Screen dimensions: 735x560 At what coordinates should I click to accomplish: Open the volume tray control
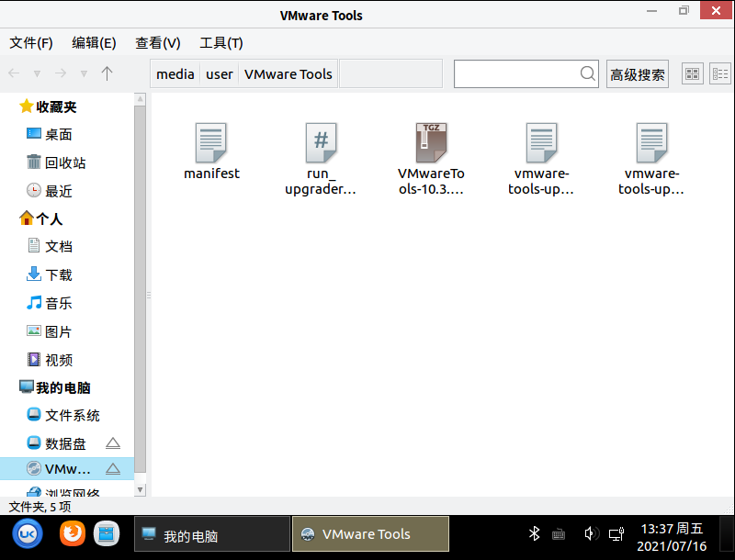click(592, 533)
